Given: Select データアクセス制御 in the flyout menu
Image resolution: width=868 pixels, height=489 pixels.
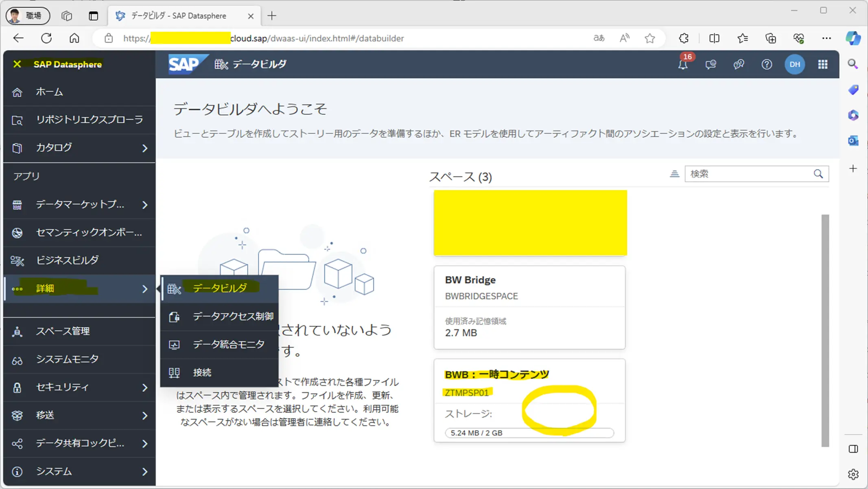Looking at the screenshot, I should pos(220,317).
